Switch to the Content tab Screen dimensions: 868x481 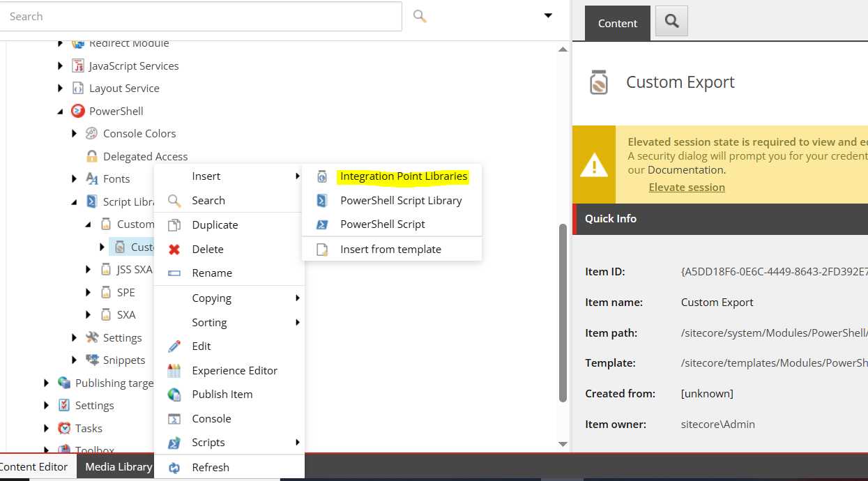[x=617, y=23]
